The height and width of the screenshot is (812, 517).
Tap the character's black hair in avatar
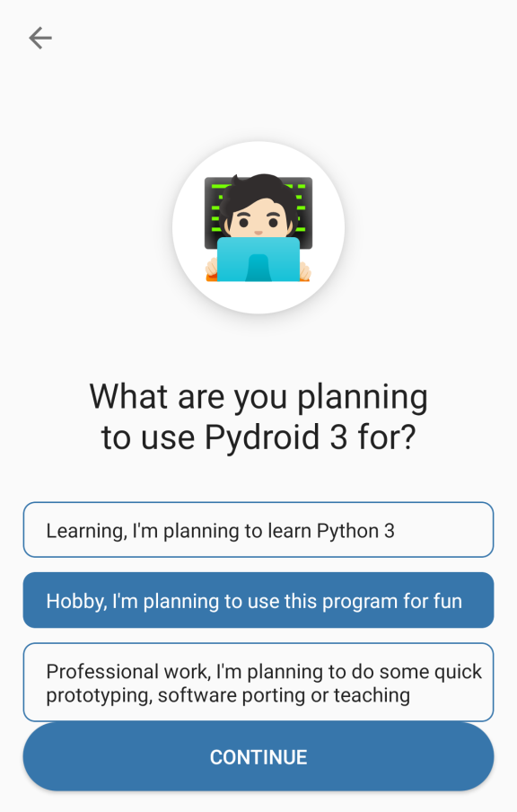pyautogui.click(x=258, y=194)
